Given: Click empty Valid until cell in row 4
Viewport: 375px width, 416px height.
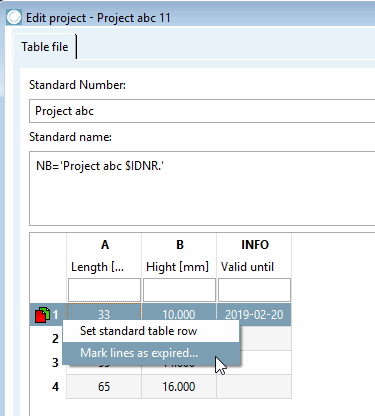Looking at the screenshot, I should [x=254, y=387].
